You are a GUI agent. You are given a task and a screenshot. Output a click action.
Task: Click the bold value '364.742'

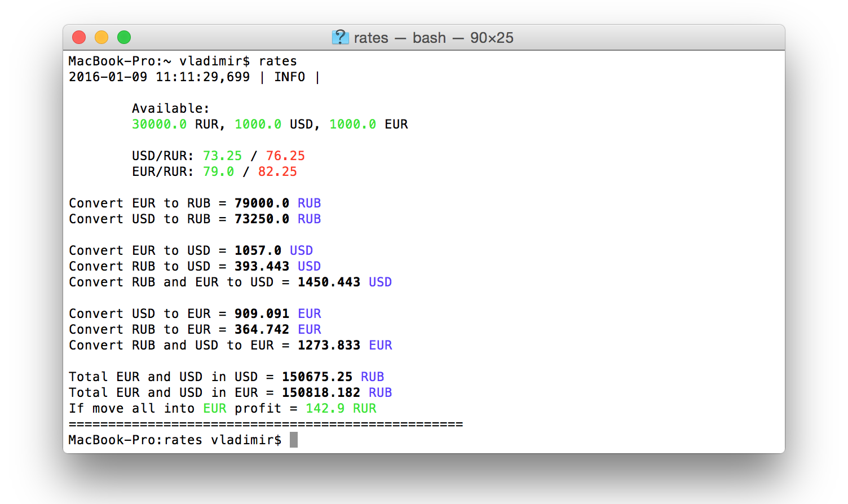click(x=262, y=329)
